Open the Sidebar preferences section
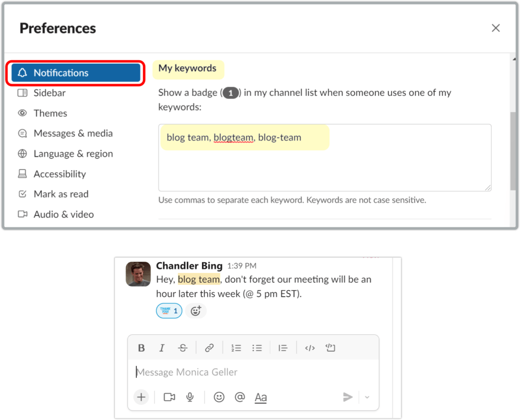Screen dimensions: 520x420 tap(50, 93)
